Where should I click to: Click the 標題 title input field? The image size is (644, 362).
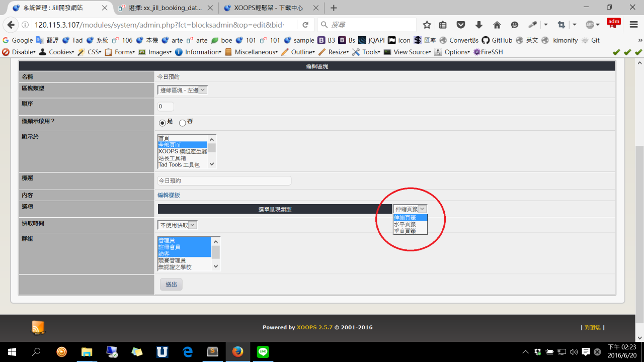tap(224, 180)
